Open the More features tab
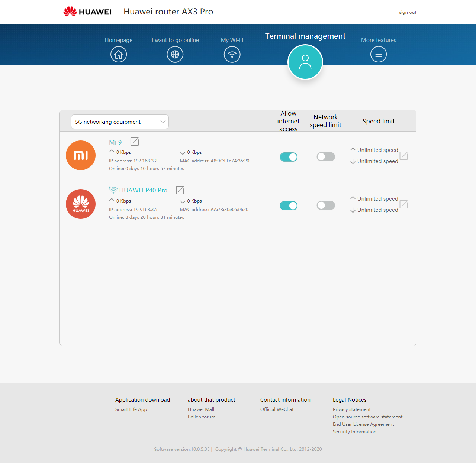 coord(379,40)
